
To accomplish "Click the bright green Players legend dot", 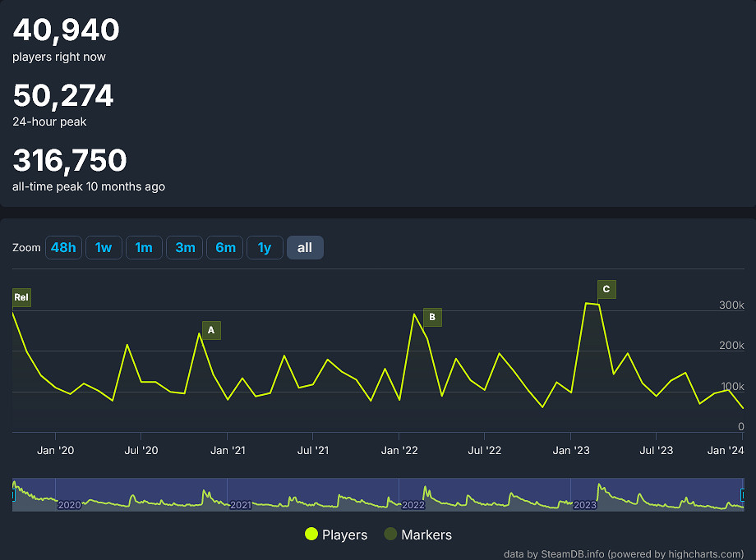I will point(311,535).
